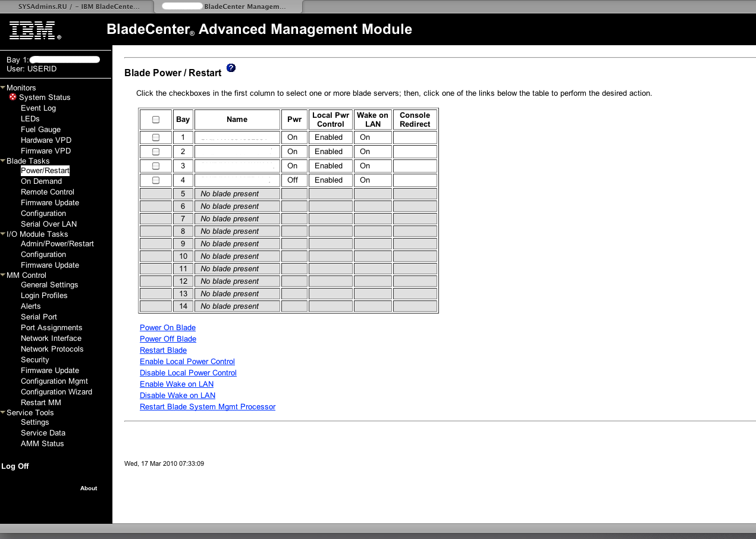Open Configuration Mgmt page
Image resolution: width=756 pixels, height=539 pixels.
54,381
